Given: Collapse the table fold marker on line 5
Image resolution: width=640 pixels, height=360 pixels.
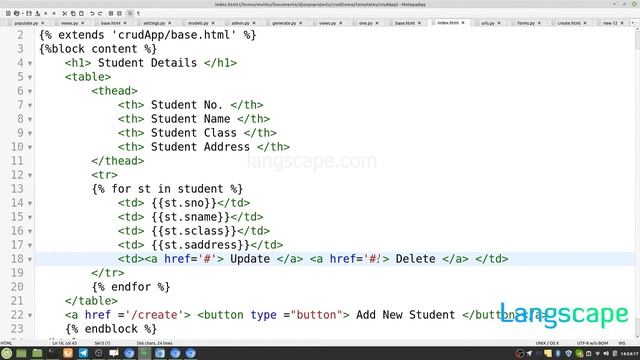Looking at the screenshot, I should click(x=30, y=77).
